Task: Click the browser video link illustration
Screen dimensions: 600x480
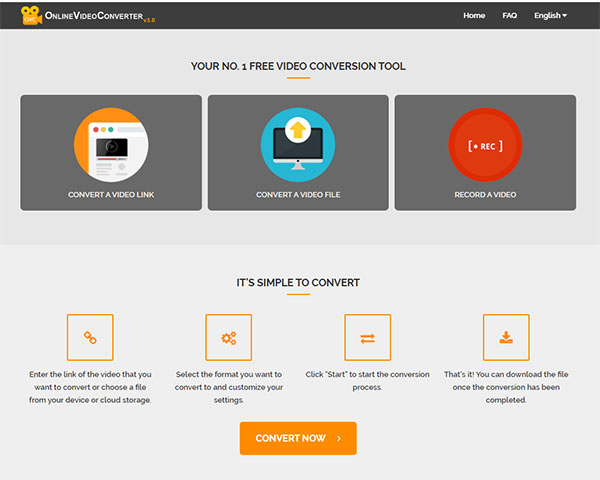Action: [x=111, y=145]
